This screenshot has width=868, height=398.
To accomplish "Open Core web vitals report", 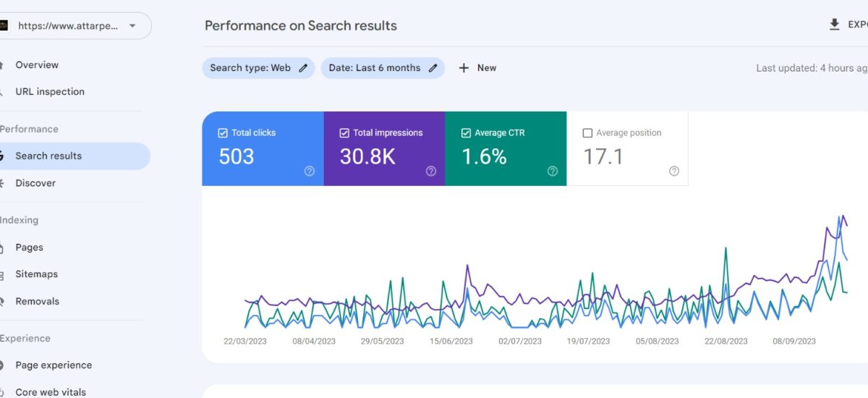I will [x=51, y=392].
